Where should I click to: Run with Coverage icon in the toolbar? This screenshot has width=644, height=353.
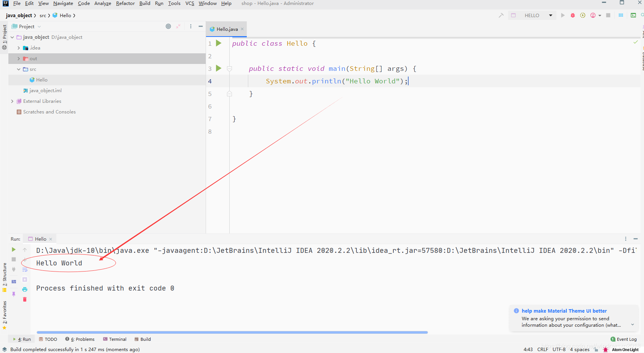tap(583, 15)
